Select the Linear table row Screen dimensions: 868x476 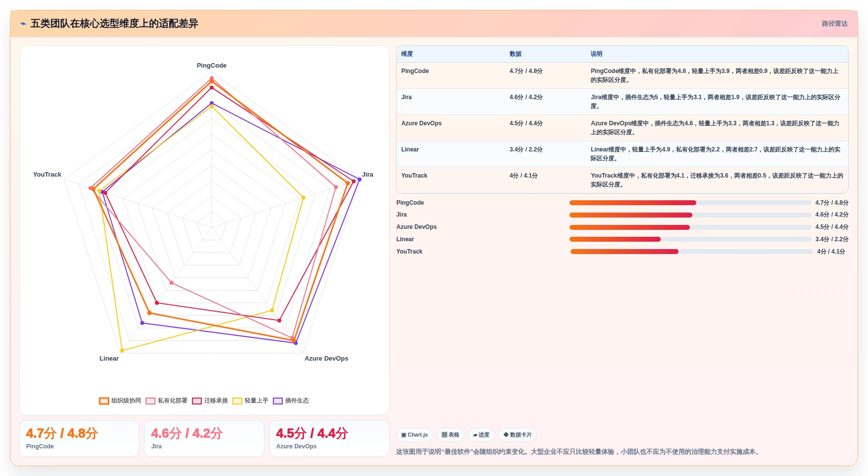(622, 154)
